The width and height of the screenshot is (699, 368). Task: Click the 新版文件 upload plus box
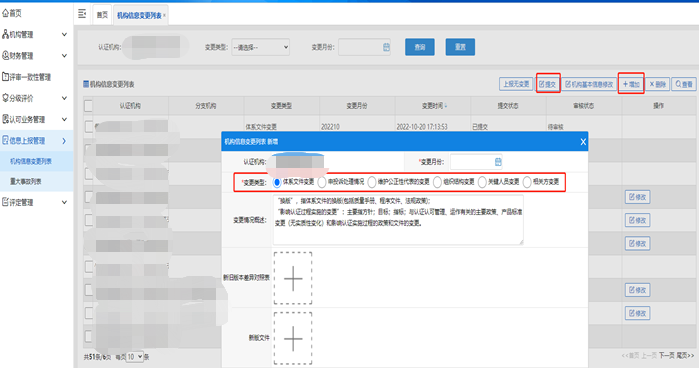pos(293,338)
